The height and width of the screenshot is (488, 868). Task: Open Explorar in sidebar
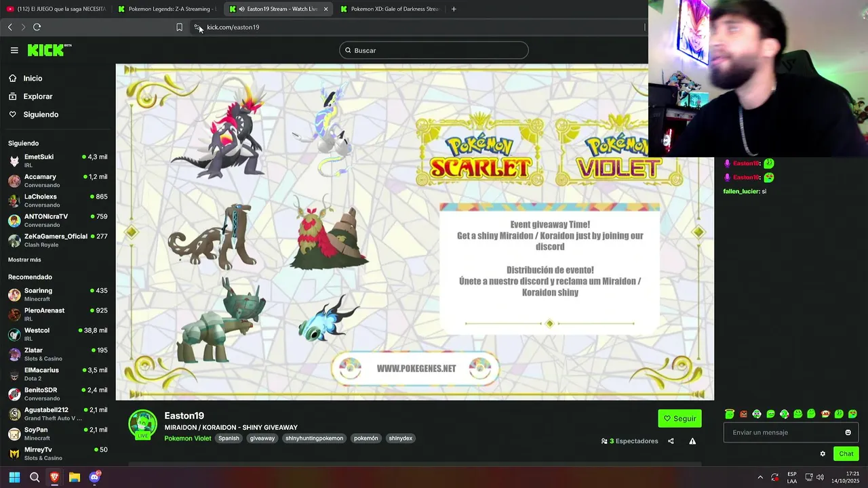pyautogui.click(x=37, y=96)
